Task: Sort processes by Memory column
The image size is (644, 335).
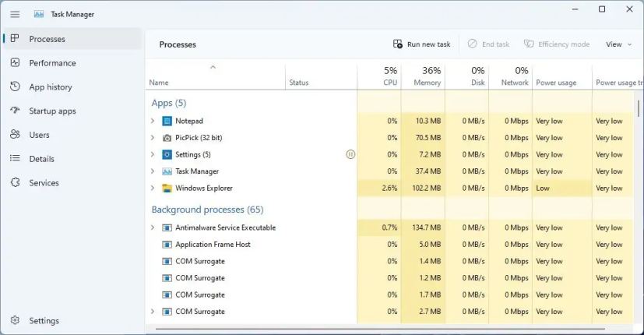Action: click(425, 76)
